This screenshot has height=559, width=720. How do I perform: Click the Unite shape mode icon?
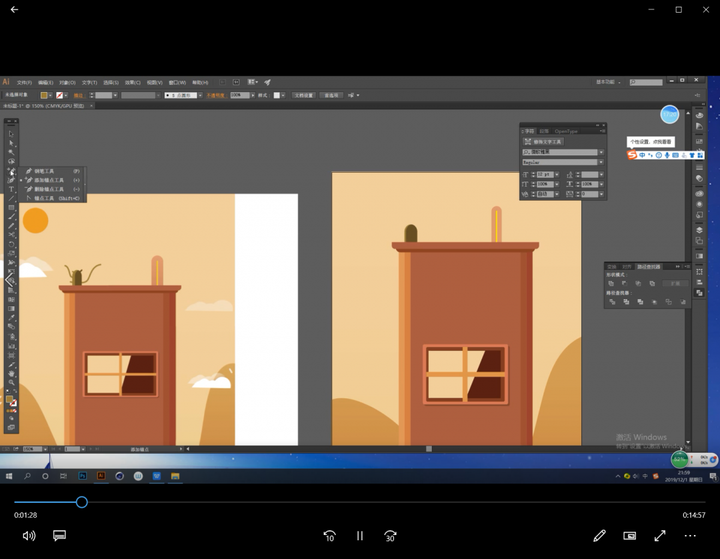click(x=611, y=284)
